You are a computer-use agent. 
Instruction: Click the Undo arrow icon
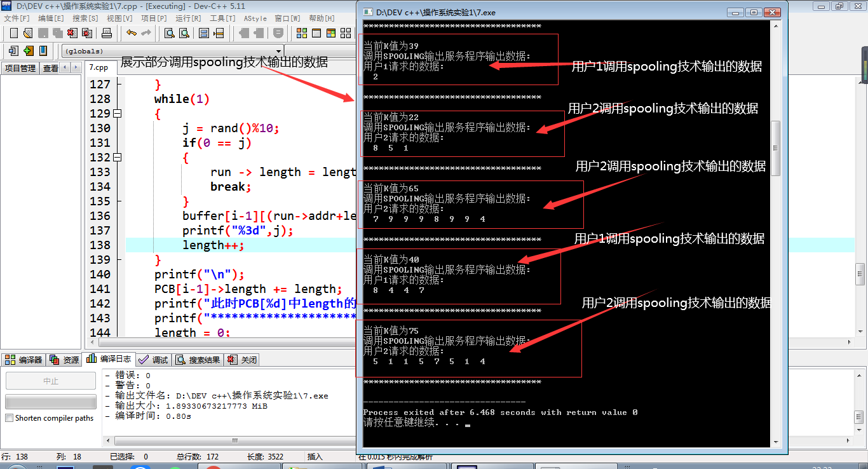tap(132, 33)
